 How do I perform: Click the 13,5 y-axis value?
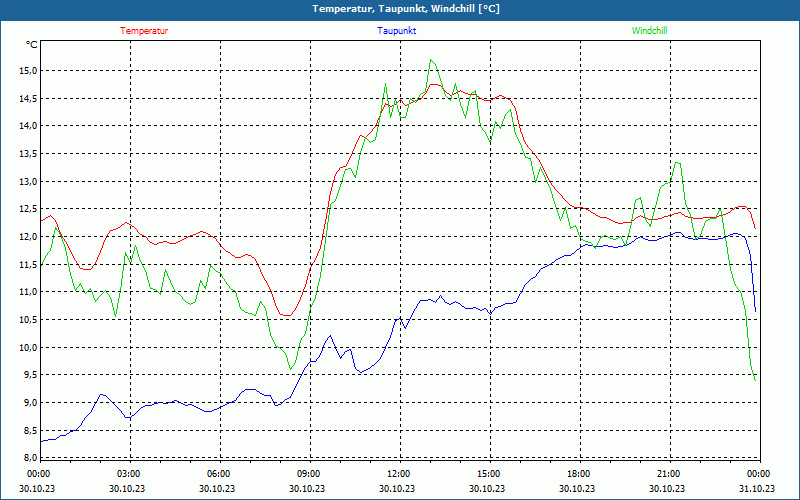point(28,154)
